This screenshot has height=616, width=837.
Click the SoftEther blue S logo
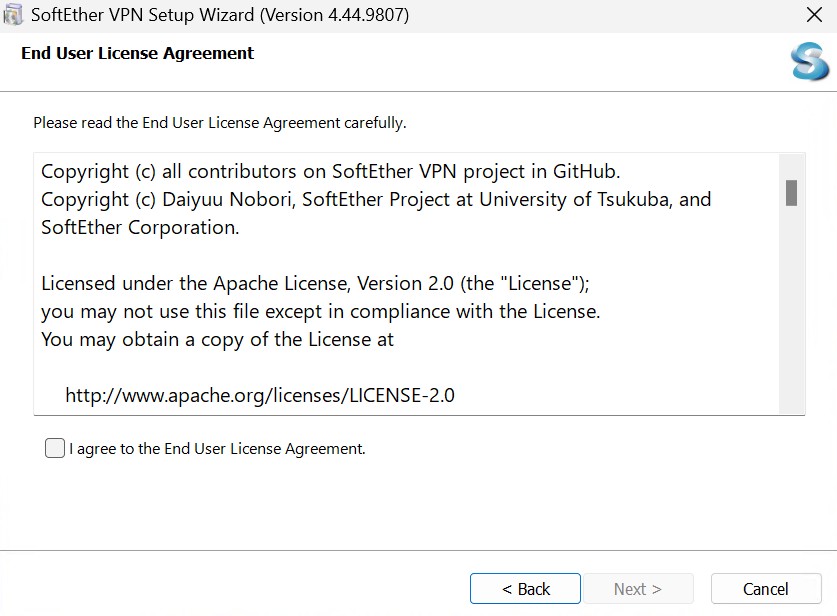(809, 62)
